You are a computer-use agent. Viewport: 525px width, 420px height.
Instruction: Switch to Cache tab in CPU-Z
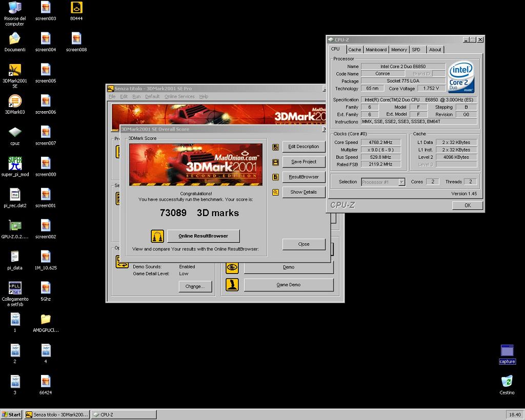pos(355,50)
